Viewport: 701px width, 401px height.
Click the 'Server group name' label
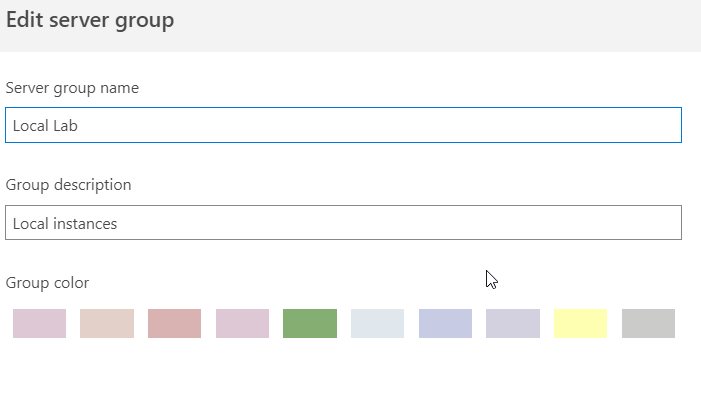coord(72,88)
